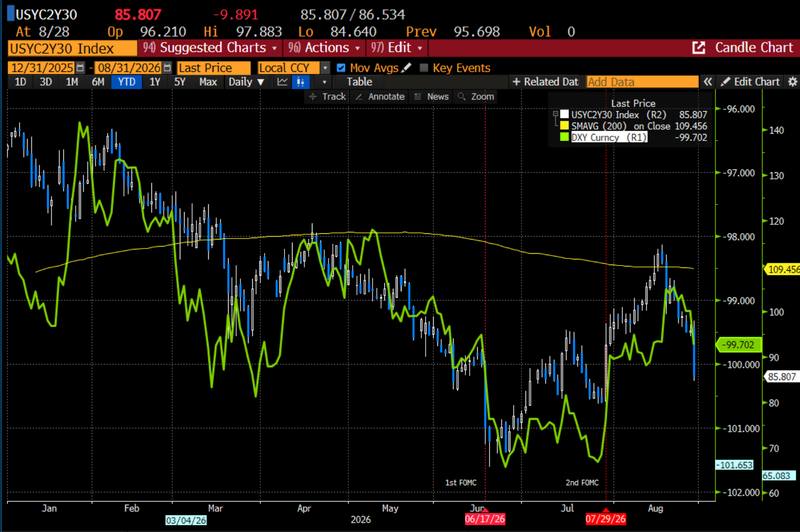Activate the Annotate pencil tool

point(380,96)
